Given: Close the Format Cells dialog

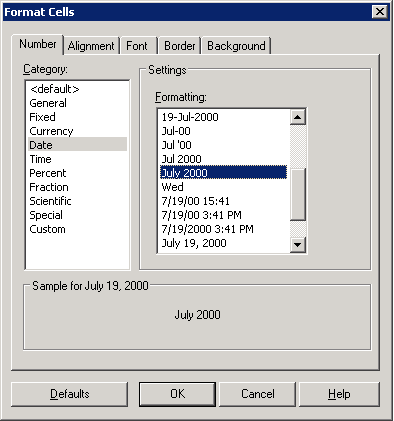Looking at the screenshot, I should click(x=380, y=12).
